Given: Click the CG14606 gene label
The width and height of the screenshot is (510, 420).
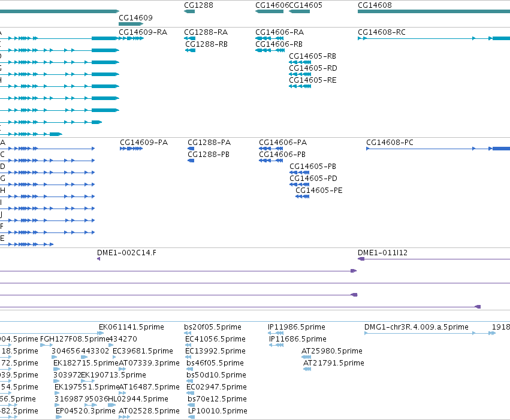Looking at the screenshot, I should pyautogui.click(x=272, y=5).
